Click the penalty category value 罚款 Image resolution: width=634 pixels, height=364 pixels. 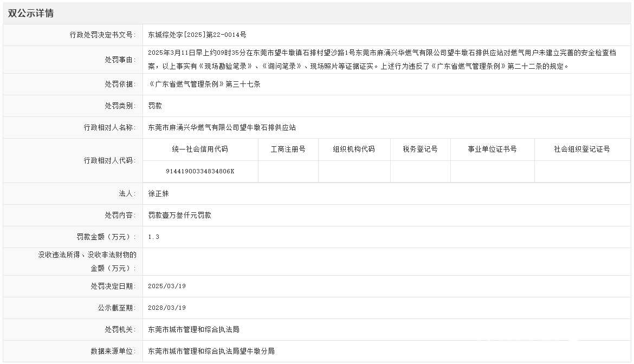pos(155,106)
